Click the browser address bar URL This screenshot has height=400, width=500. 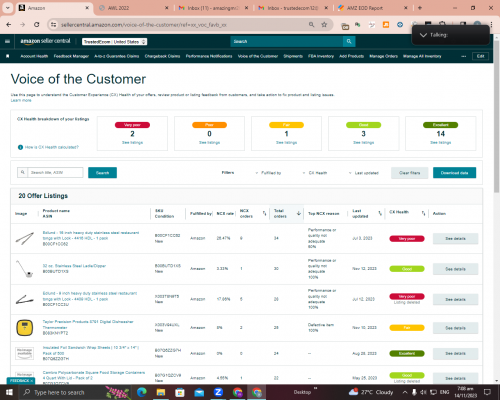[x=144, y=25]
